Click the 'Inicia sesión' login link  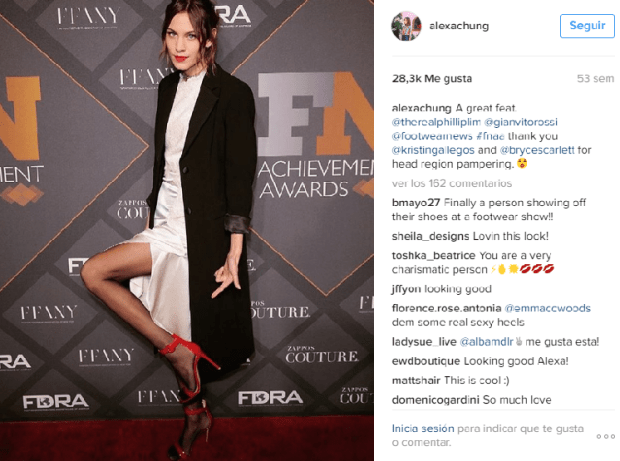point(423,429)
